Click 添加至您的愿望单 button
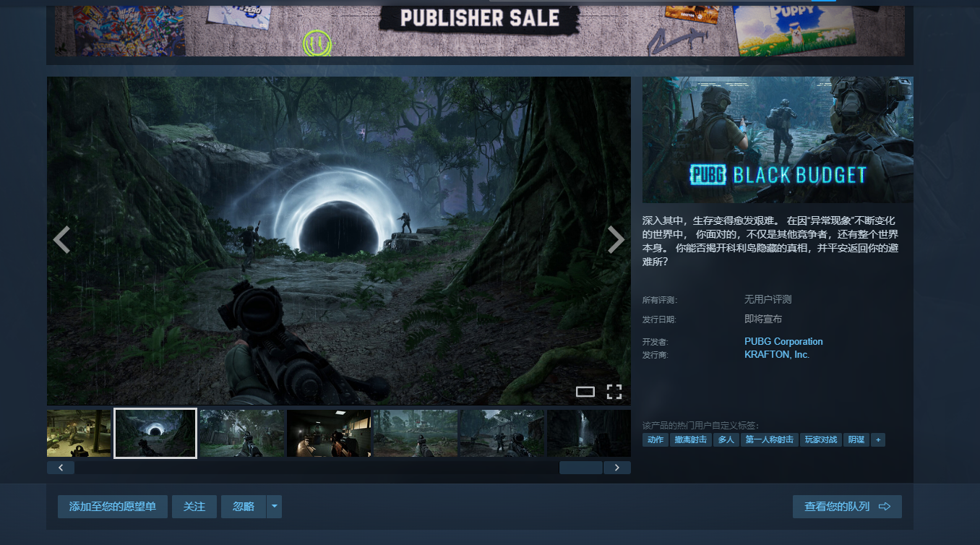The image size is (980, 545). point(112,507)
